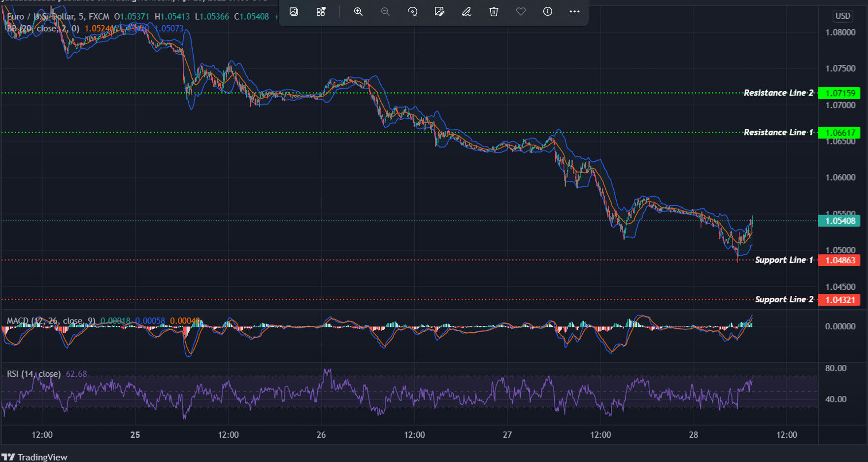This screenshot has width=868, height=462.
Task: Favorite the chart with the heart icon
Action: tap(520, 11)
